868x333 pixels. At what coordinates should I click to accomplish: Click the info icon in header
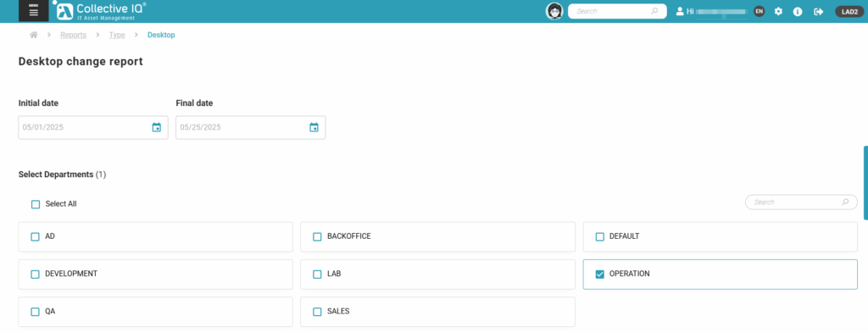coord(798,11)
